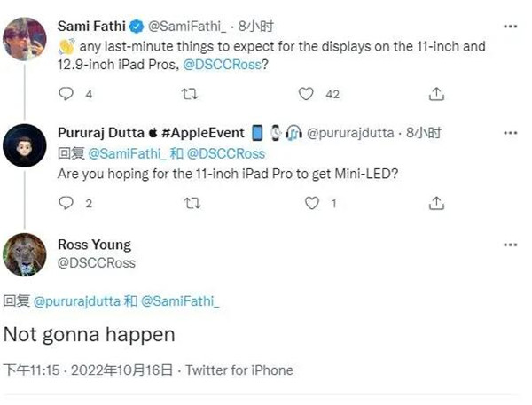Share Pururaj Dutta's tweet

pos(436,203)
